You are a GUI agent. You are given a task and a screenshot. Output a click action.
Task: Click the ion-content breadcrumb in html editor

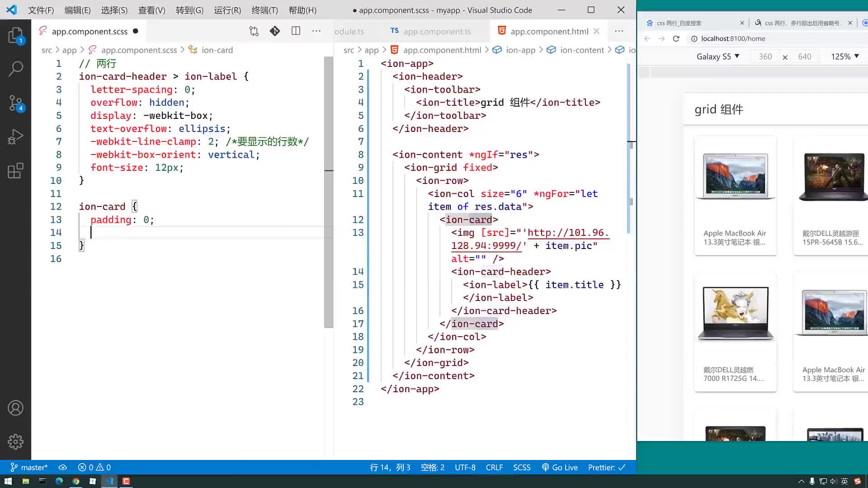tap(582, 50)
